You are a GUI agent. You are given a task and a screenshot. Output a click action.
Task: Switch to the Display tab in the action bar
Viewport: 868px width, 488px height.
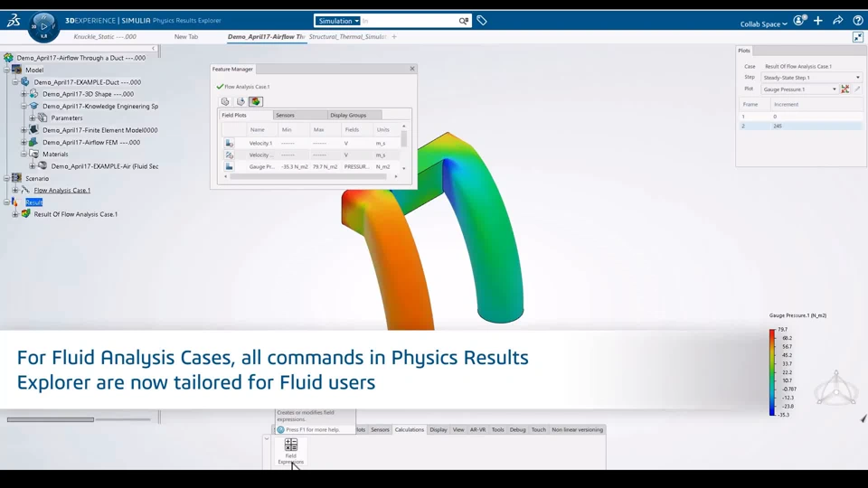pyautogui.click(x=439, y=429)
